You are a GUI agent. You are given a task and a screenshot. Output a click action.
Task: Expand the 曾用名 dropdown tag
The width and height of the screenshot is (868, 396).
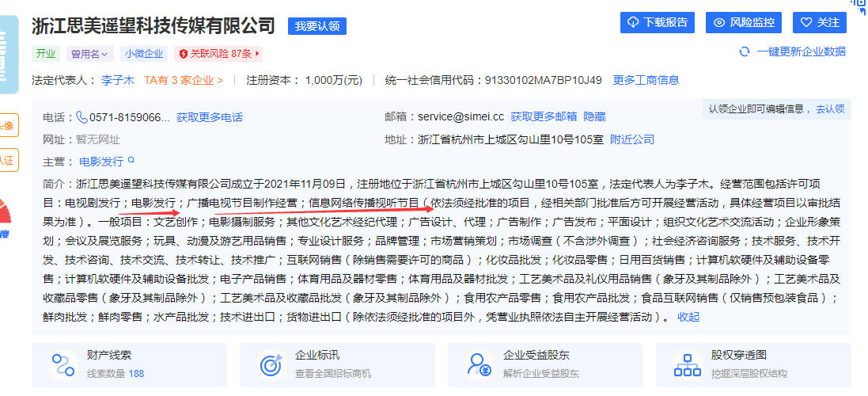[90, 54]
